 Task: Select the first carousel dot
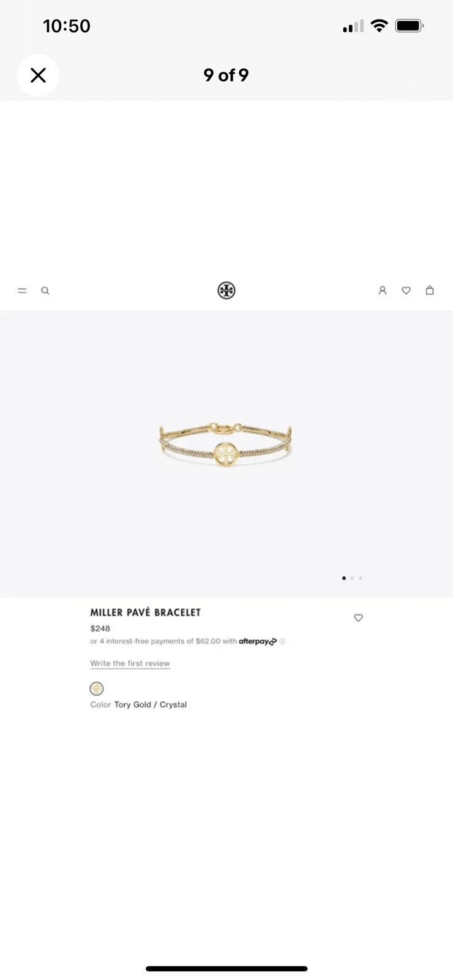click(344, 578)
